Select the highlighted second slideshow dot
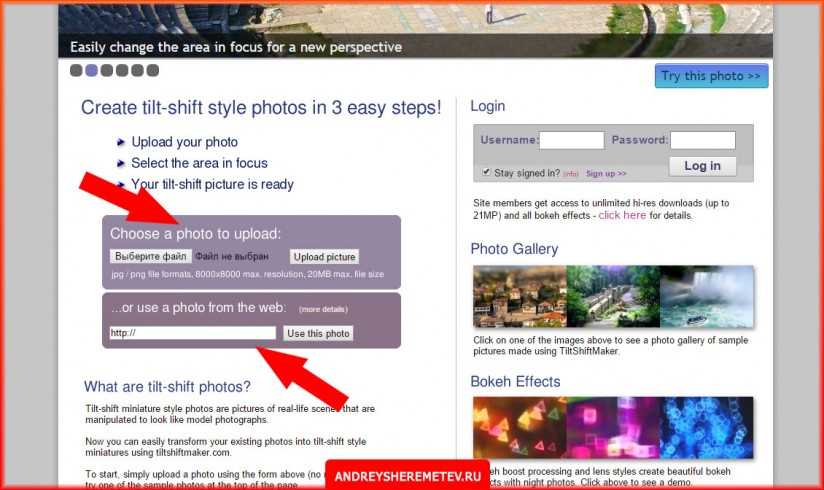 click(91, 70)
